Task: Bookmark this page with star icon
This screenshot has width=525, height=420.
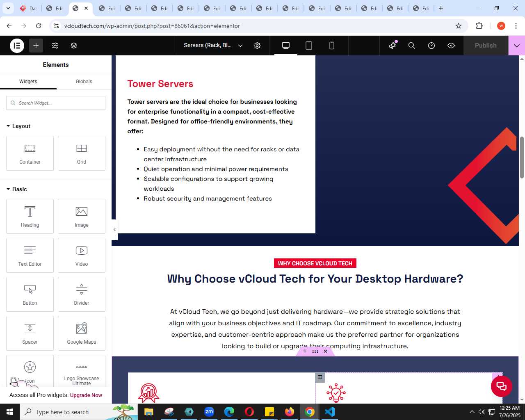Action: pyautogui.click(x=459, y=26)
